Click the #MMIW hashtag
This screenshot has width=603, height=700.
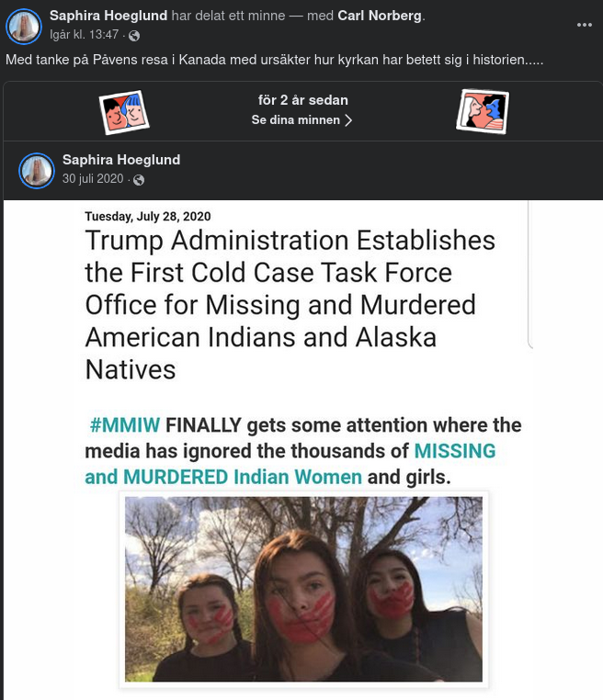pyautogui.click(x=125, y=425)
